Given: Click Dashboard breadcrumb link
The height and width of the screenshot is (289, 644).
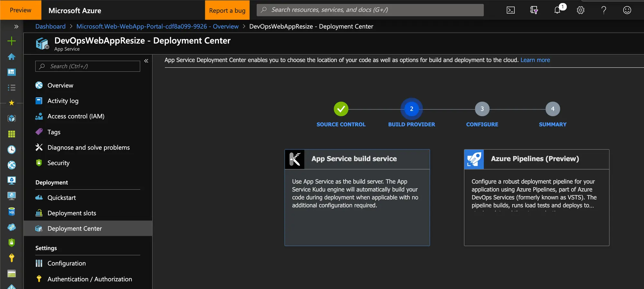Looking at the screenshot, I should pyautogui.click(x=50, y=26).
